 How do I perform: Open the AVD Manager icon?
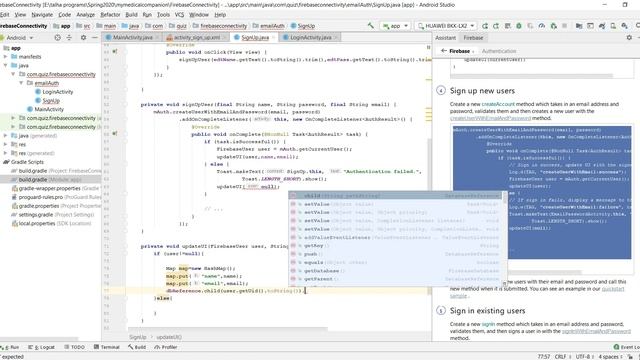tap(613, 26)
